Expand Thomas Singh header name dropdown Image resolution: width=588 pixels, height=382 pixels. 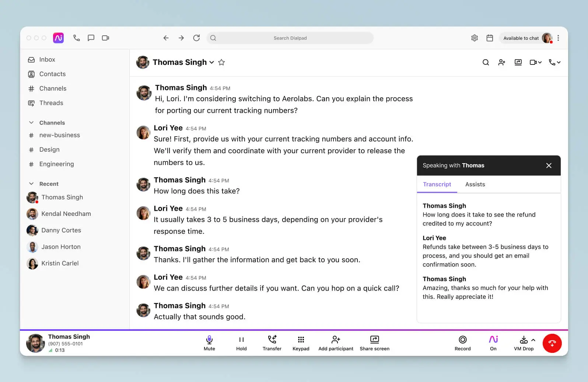click(x=211, y=62)
